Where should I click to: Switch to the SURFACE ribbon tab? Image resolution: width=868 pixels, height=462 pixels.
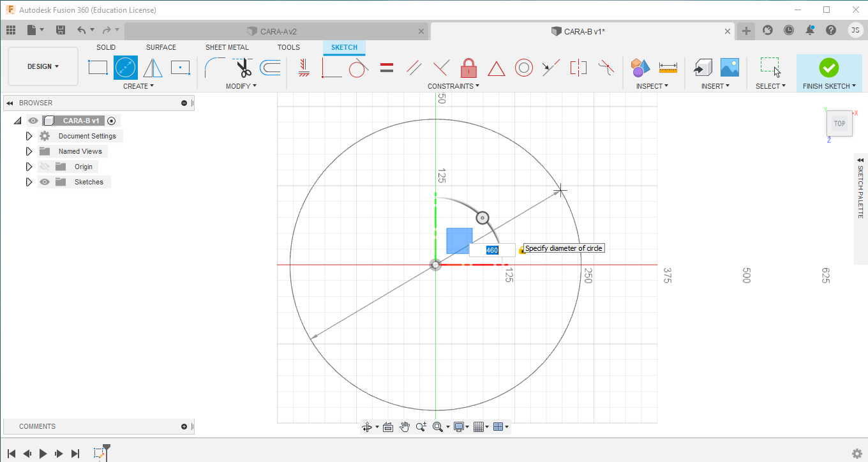point(161,47)
